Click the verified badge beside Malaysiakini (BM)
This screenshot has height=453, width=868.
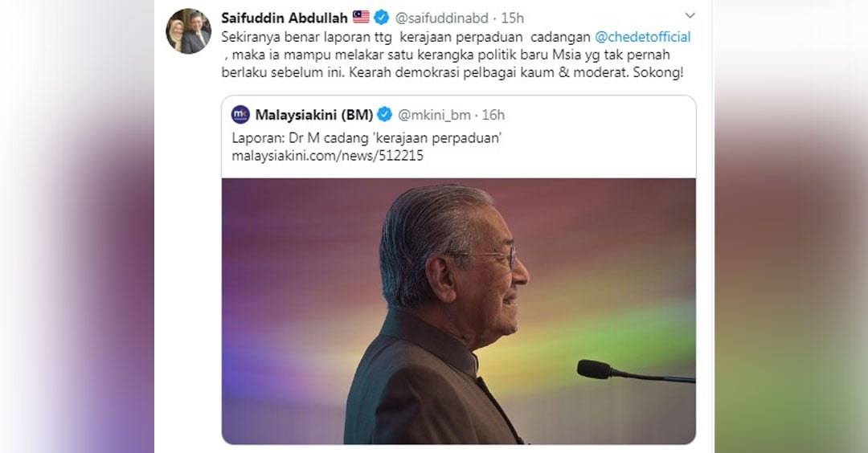[x=385, y=115]
